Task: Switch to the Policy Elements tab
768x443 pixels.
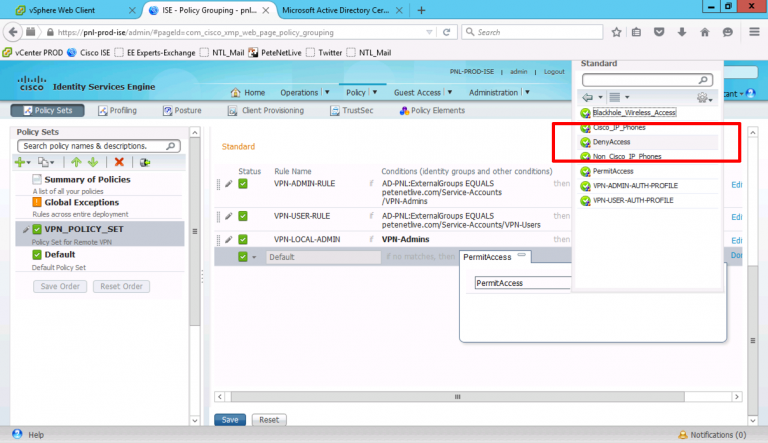Action: [432, 111]
